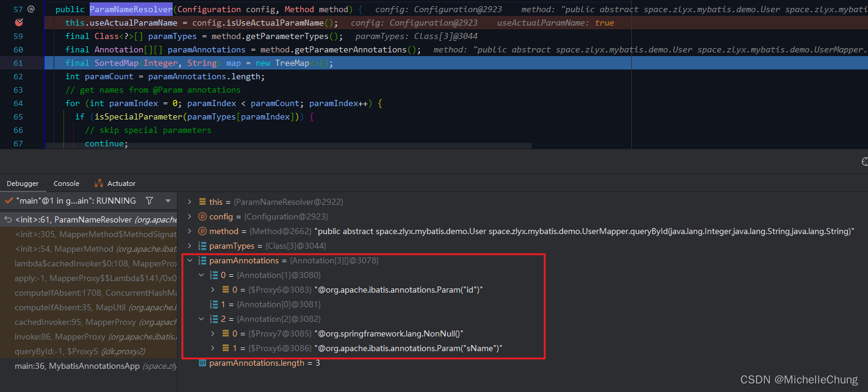Viewport: 868px width, 392px height.
Task: Expand the 'method' variable node
Action: pyautogui.click(x=190, y=231)
